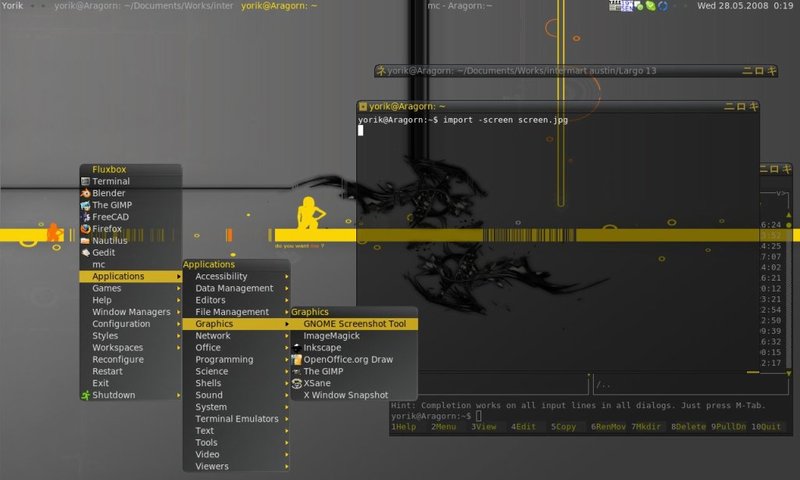Screen dimensions: 800x480
Task: Open the Nautilus folder icon
Action: 85,241
